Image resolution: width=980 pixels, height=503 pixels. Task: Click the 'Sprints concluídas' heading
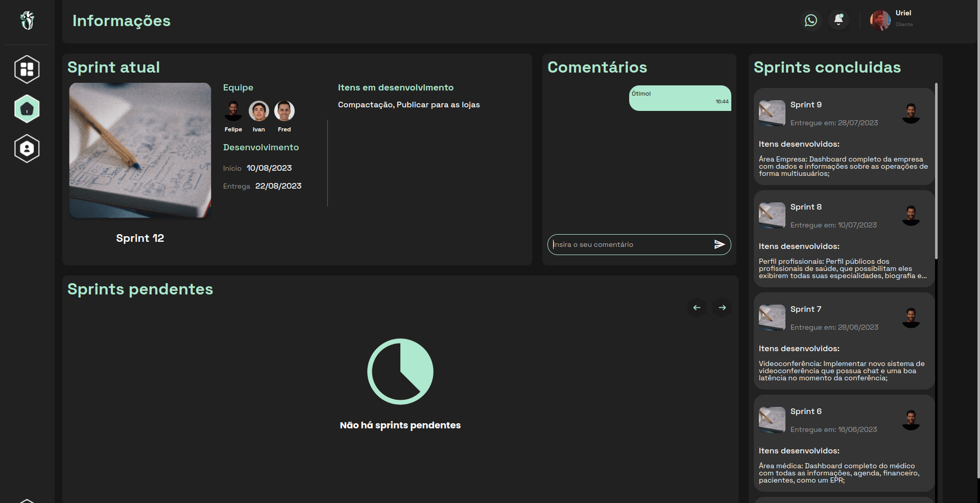click(827, 67)
